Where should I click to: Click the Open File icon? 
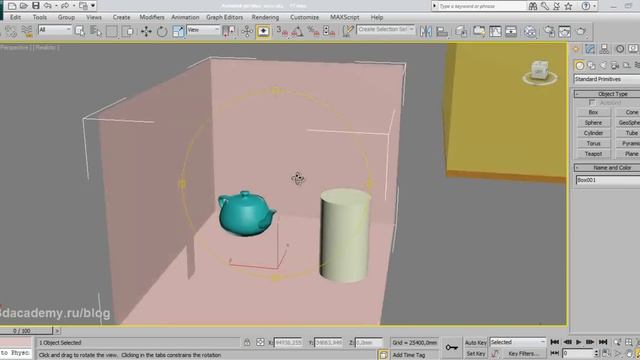click(24, 6)
